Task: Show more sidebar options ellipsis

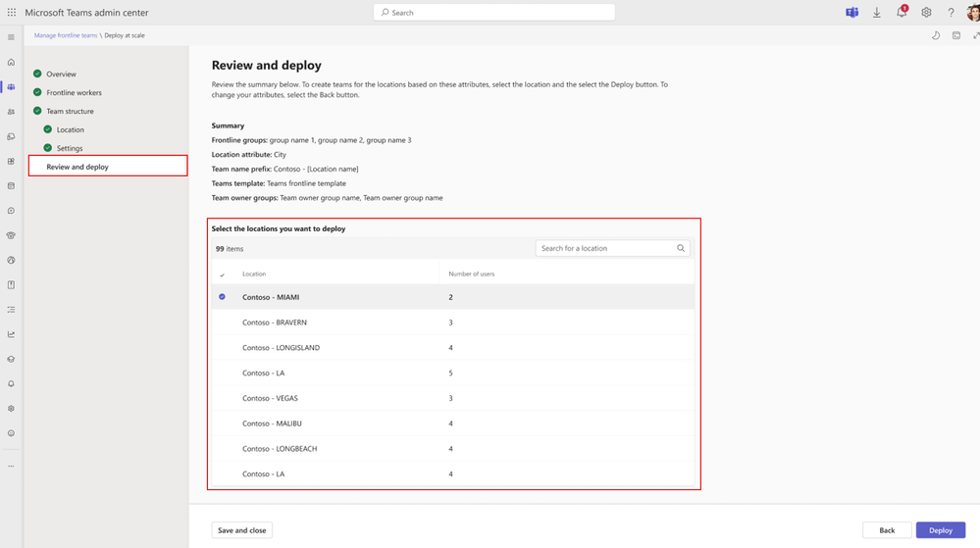Action: coord(11,467)
